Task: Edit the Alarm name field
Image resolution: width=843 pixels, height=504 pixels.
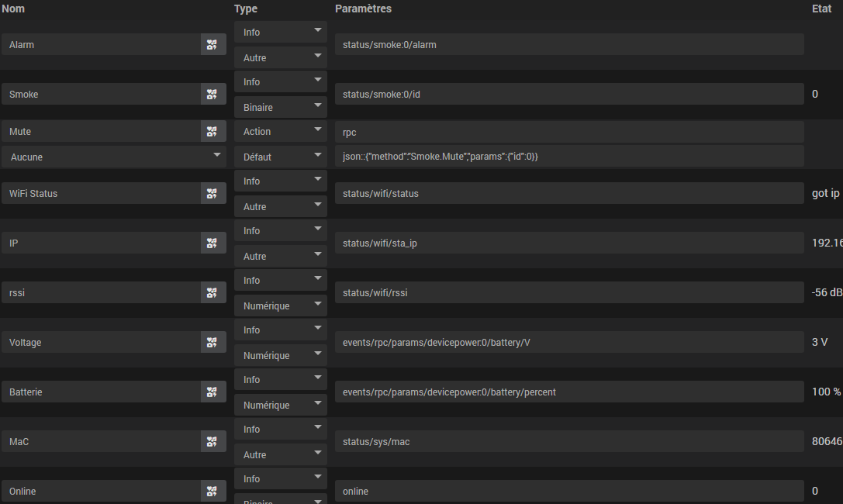Action: pos(101,45)
